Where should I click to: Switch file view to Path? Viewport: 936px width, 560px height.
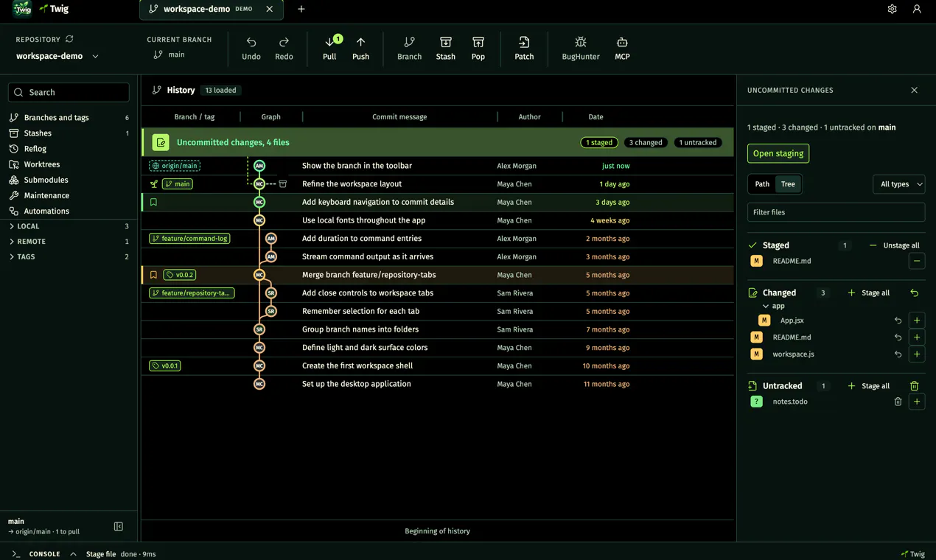pos(762,184)
